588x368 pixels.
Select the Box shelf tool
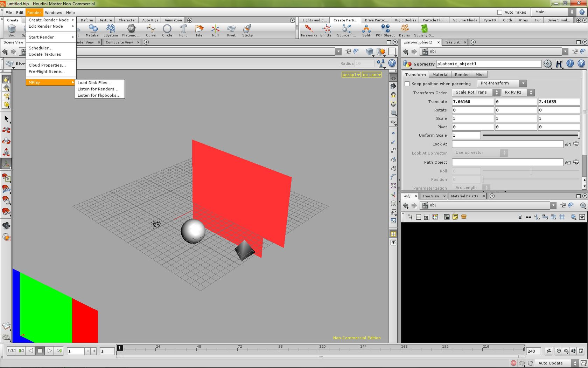pos(12,30)
